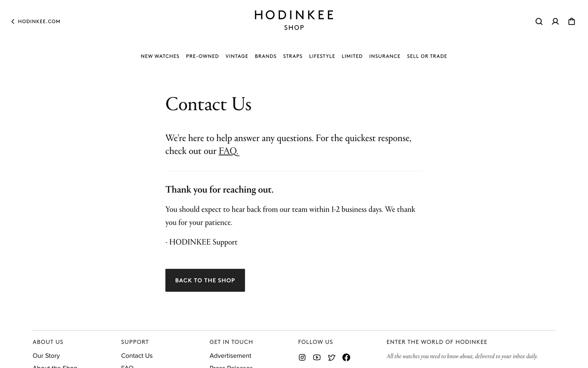Select Vintage in navigation
Viewport: 588px width, 368px height.
pyautogui.click(x=237, y=56)
